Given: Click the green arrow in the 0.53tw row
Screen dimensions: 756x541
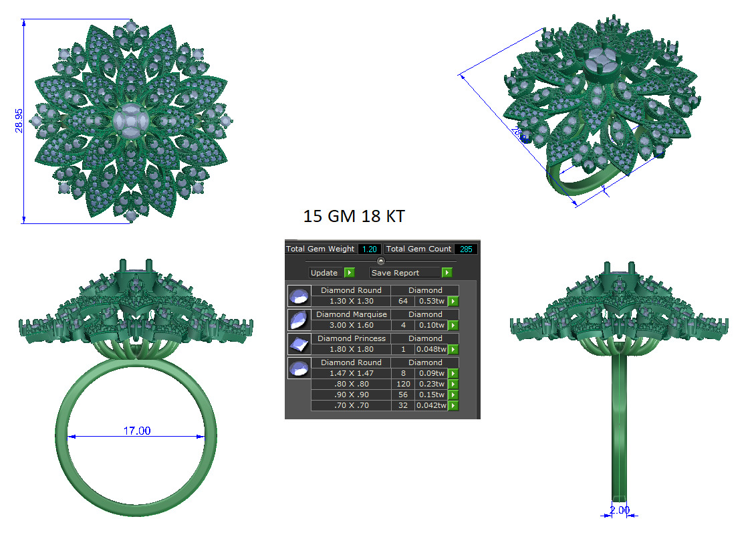Looking at the screenshot, I should [x=453, y=302].
